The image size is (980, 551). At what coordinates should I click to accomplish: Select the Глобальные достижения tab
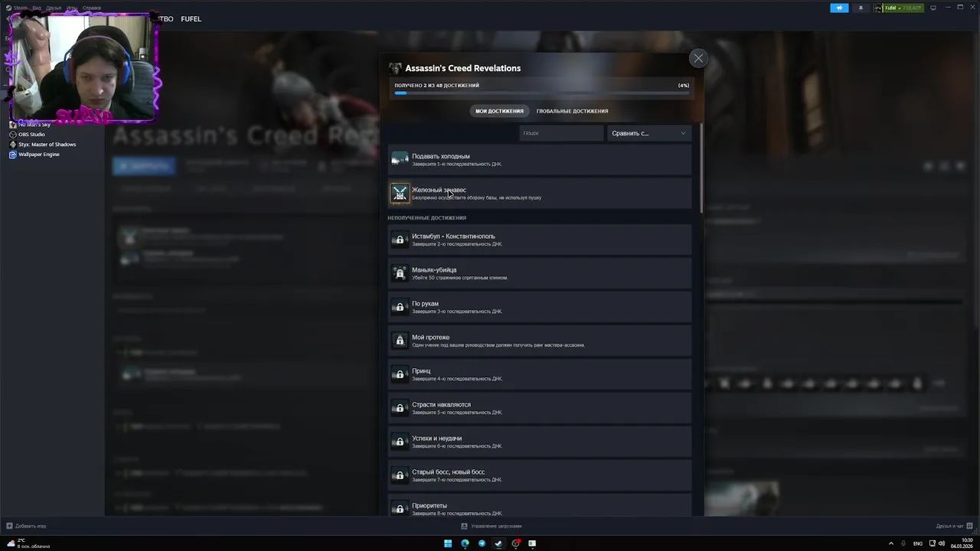[x=572, y=111]
